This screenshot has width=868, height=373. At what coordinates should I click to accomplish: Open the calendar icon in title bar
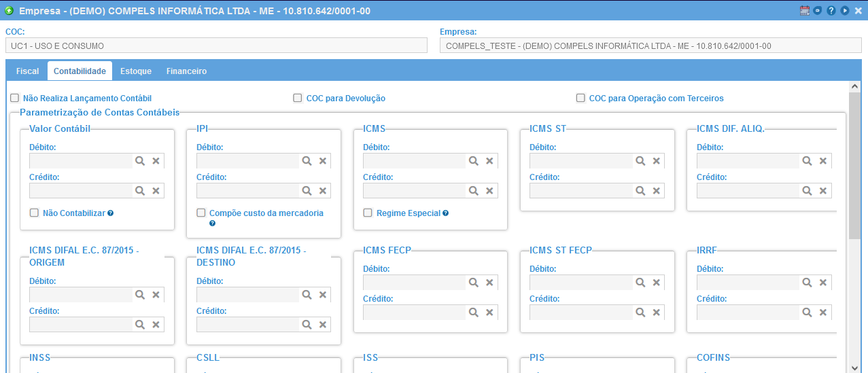805,11
